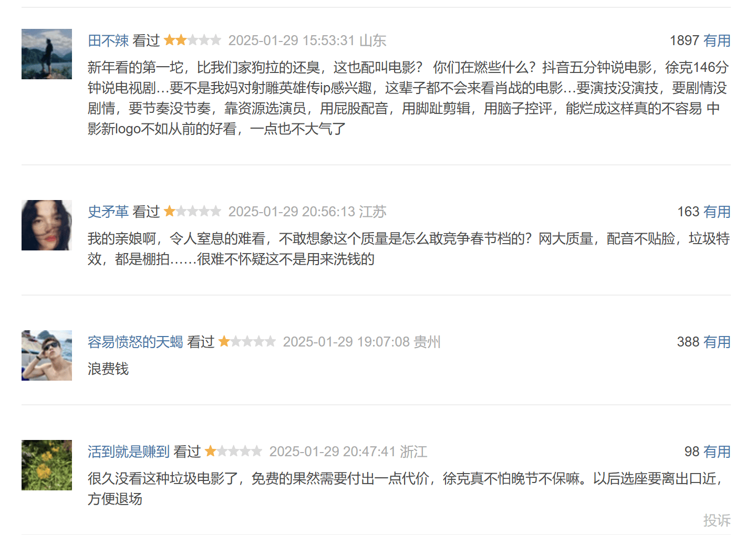The image size is (756, 535).
Task: Click the one-star rating of 活到就是赚到
Action: coord(234,451)
